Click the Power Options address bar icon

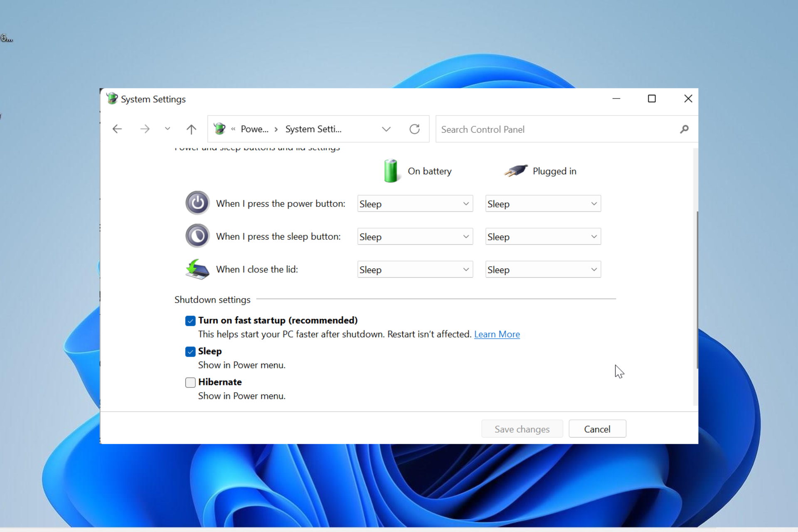[x=219, y=129]
